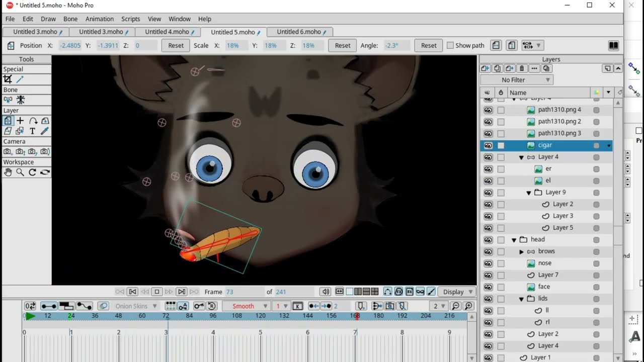
Task: Reset the Position values
Action: click(176, 45)
